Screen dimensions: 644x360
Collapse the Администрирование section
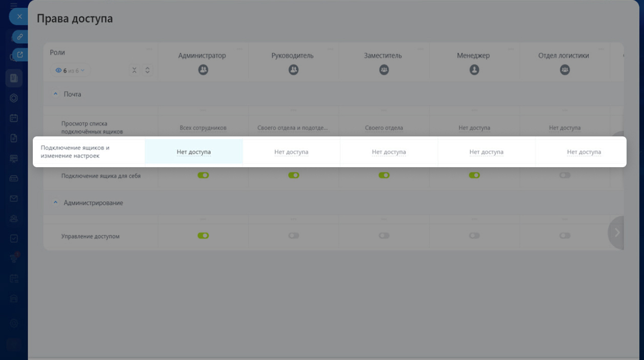click(x=56, y=203)
